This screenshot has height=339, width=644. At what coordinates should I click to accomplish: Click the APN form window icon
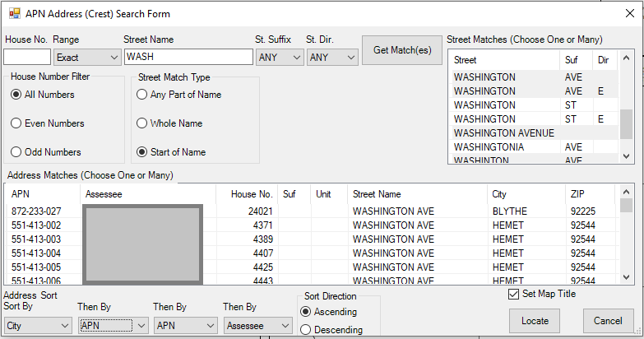pyautogui.click(x=14, y=13)
